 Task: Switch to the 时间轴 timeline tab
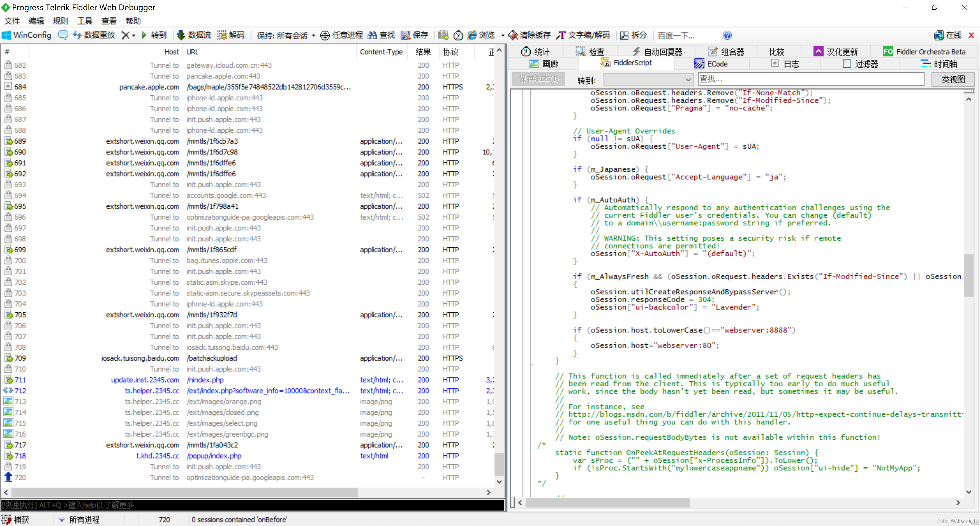[939, 64]
